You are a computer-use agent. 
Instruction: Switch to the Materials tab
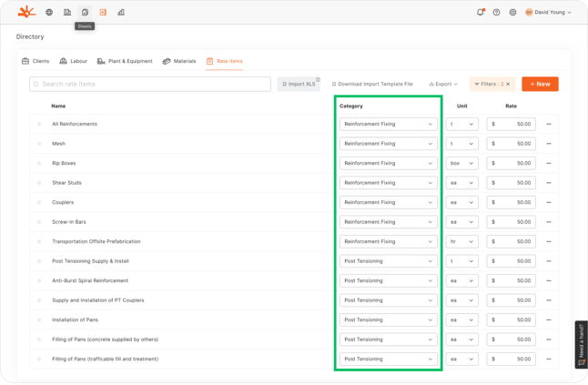point(179,61)
